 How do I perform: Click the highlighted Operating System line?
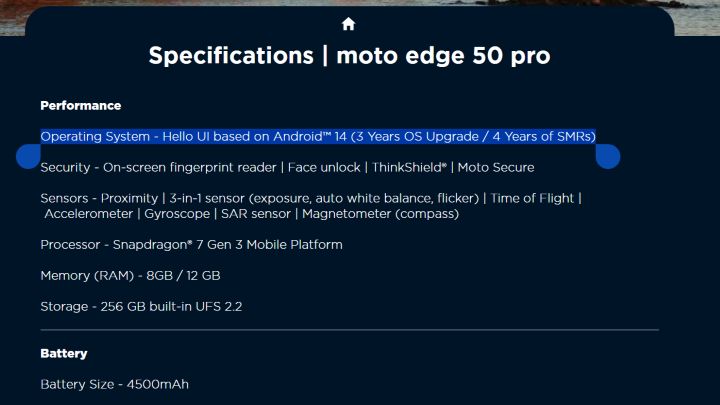[x=318, y=136]
